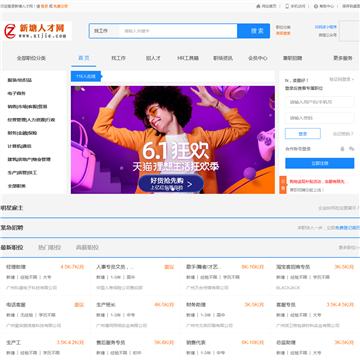Select the 建筑|房地产|物业管理 category
The height and width of the screenshot is (360, 360).
pos(29,160)
